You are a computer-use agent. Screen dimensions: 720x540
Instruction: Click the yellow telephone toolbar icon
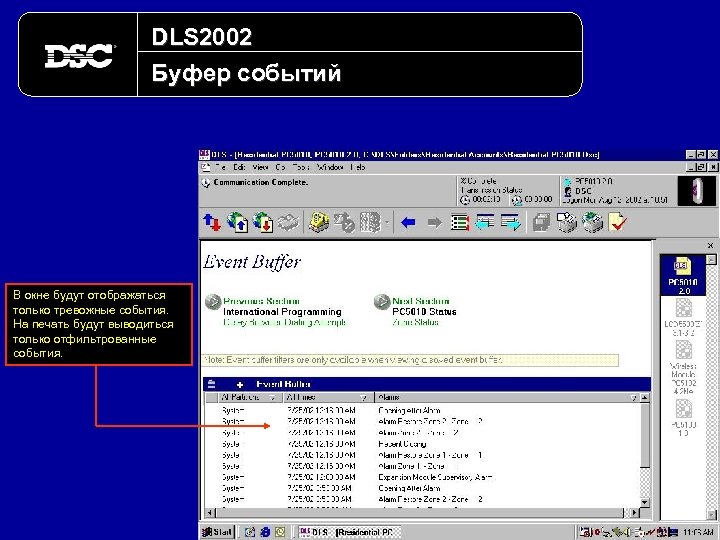(x=319, y=223)
